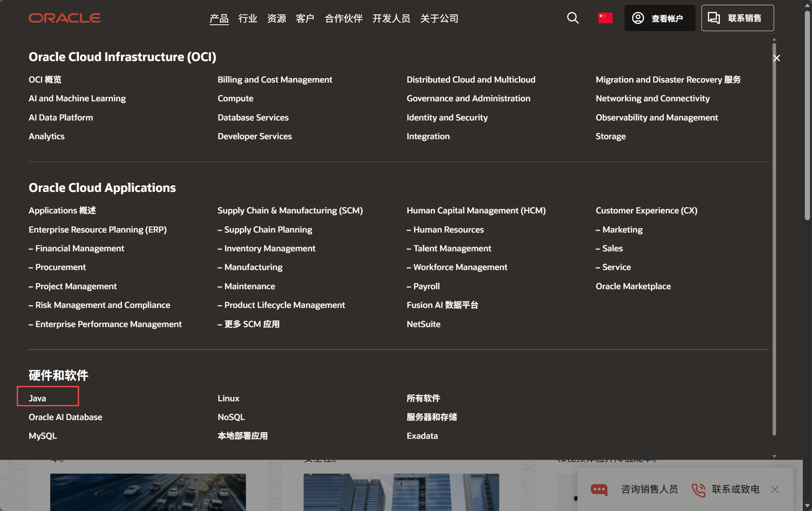
Task: Select the 客户 menu item
Action: 305,18
